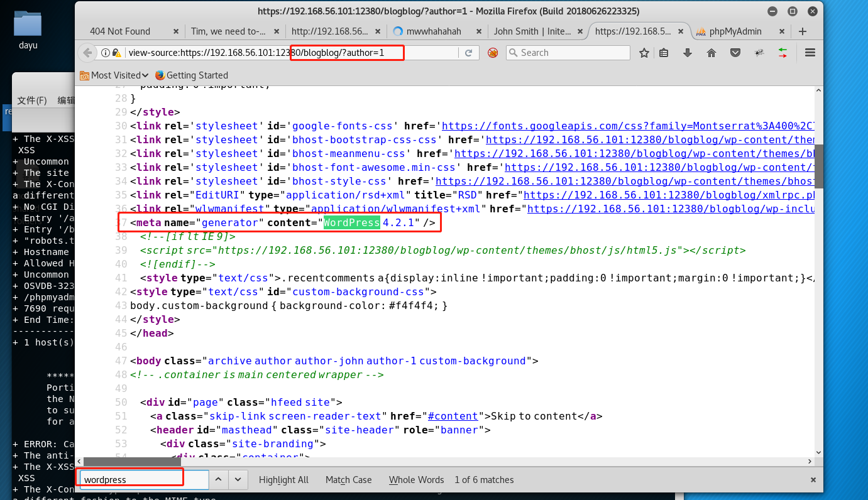868x500 pixels.
Task: Click the highlighted 'WordPress' match text
Action: click(x=352, y=222)
